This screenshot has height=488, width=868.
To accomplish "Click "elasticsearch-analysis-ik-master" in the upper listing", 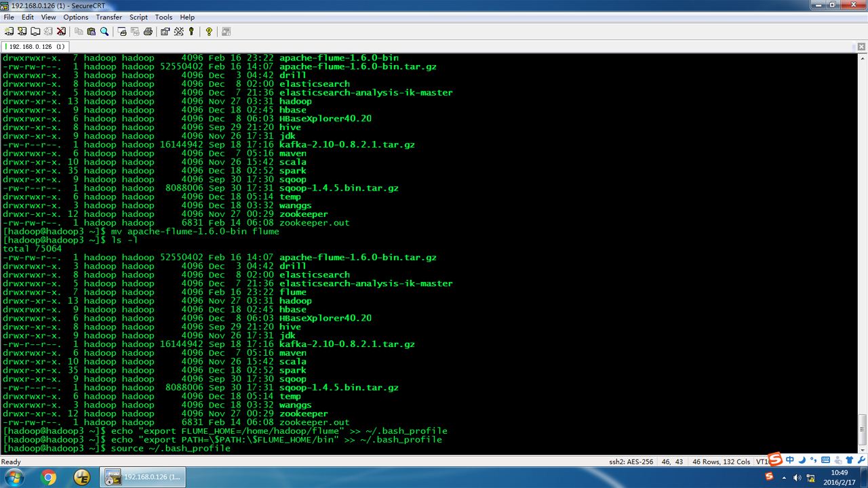I will [366, 92].
